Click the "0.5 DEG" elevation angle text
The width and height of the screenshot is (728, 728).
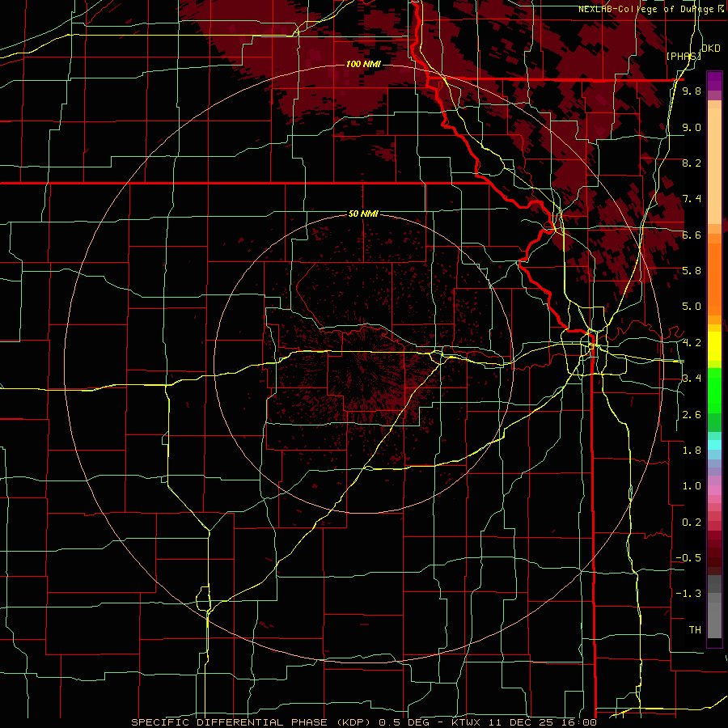(x=404, y=722)
